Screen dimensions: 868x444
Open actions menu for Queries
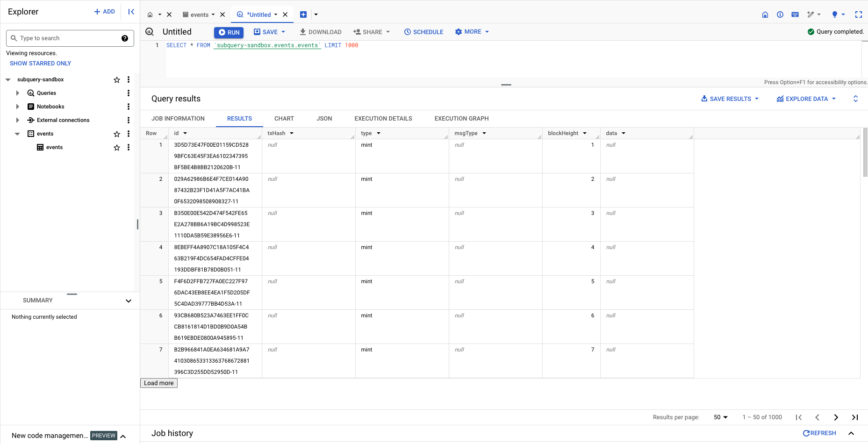129,93
